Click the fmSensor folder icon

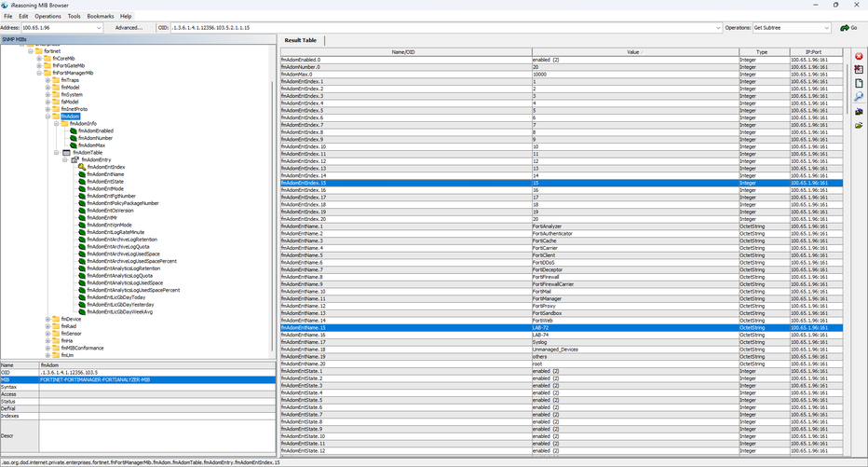(x=56, y=334)
